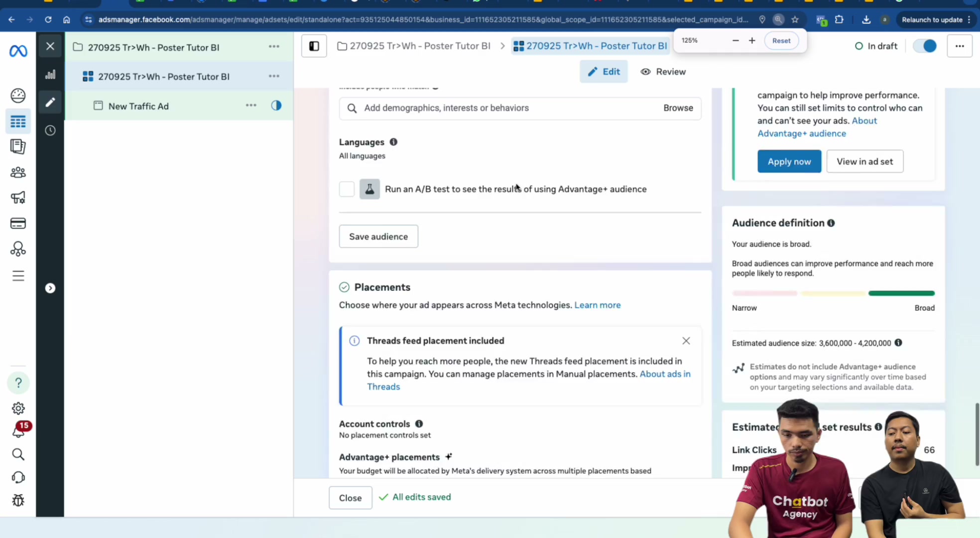Open the Meta logo home menu
980x538 pixels.
[18, 50]
